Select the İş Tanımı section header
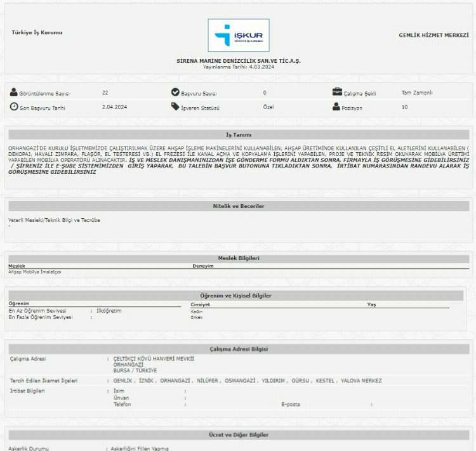This screenshot has width=476, height=451. (238, 135)
